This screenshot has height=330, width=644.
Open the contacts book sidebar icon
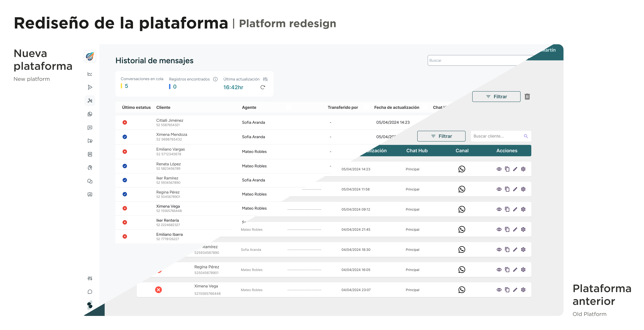pyautogui.click(x=90, y=154)
